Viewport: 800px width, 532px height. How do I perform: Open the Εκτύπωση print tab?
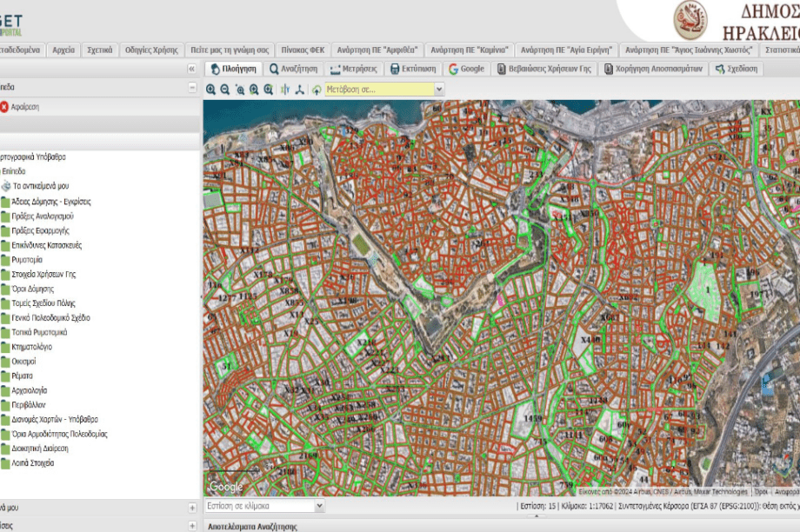413,69
